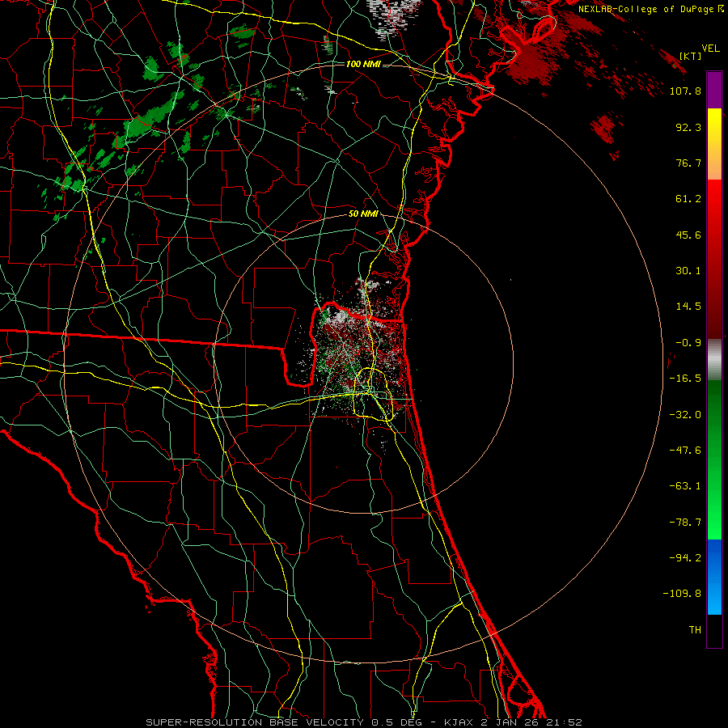Viewport: 728px width, 728px height.
Task: Click the 30.1 velocity scale value
Action: click(x=688, y=271)
